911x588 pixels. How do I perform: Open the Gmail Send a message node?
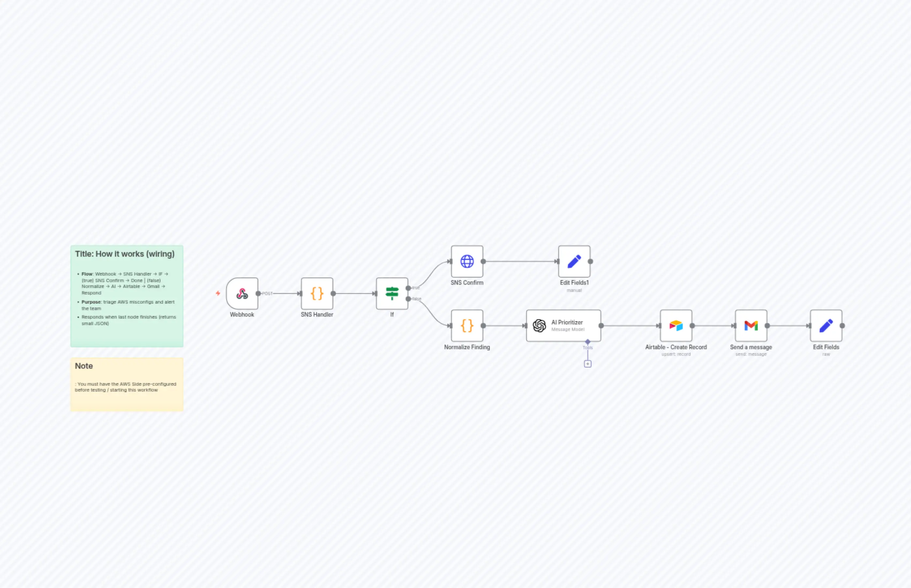coord(751,326)
